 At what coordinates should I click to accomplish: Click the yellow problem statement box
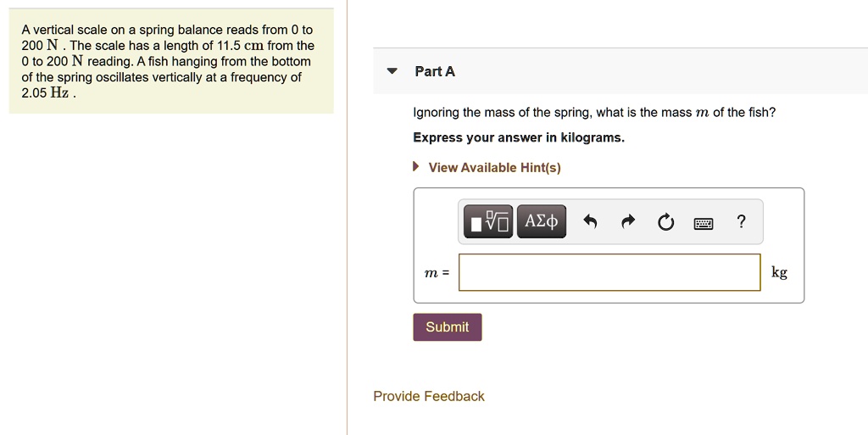(170, 61)
